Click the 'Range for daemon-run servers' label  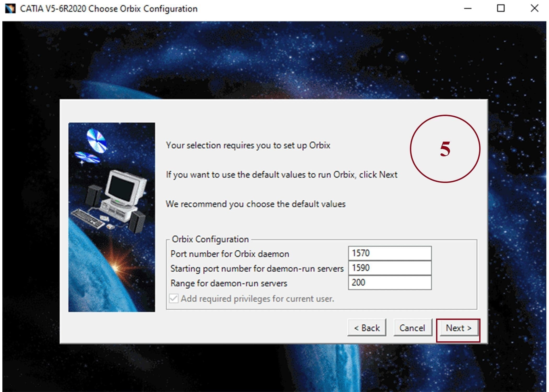pos(229,283)
